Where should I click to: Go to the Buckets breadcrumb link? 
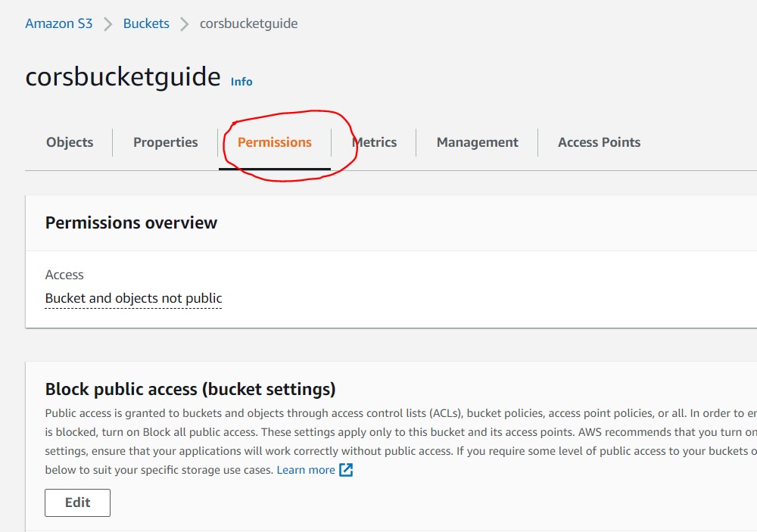point(146,23)
